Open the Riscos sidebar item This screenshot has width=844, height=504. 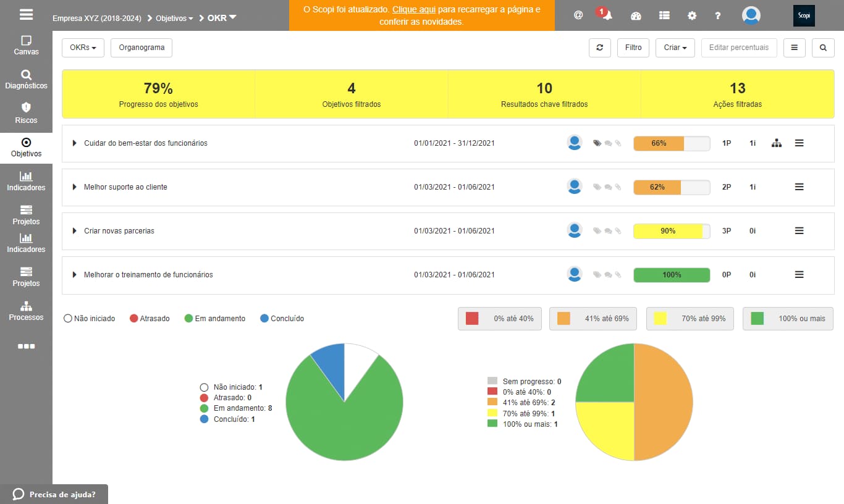coord(26,113)
